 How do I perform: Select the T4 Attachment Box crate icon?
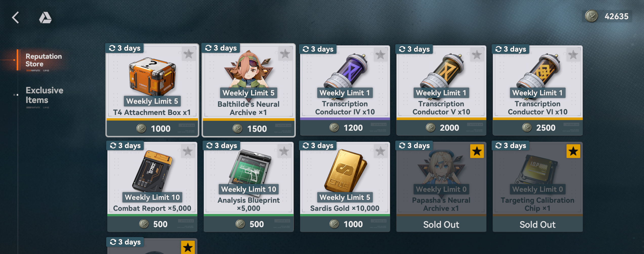152,75
